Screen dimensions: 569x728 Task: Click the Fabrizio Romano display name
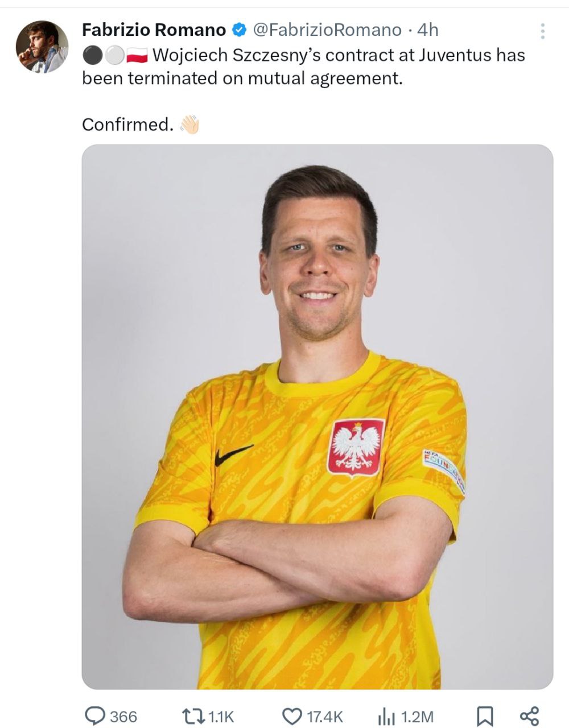(x=154, y=29)
